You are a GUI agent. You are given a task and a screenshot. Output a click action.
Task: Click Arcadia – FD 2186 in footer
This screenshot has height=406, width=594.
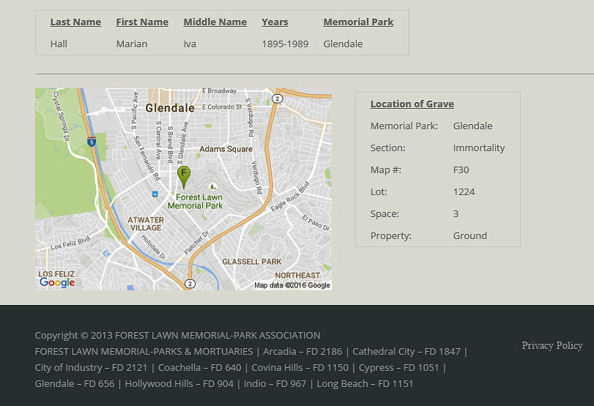pyautogui.click(x=302, y=351)
